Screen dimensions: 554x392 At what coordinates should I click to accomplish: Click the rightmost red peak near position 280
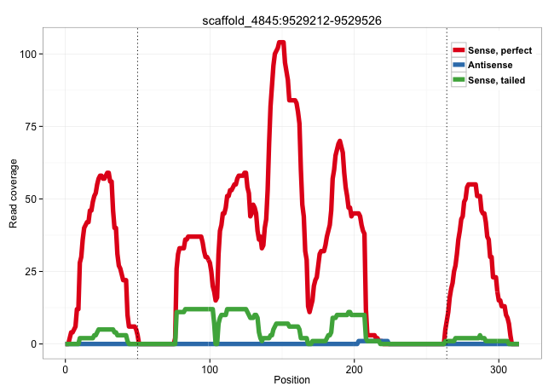pyautogui.click(x=471, y=184)
